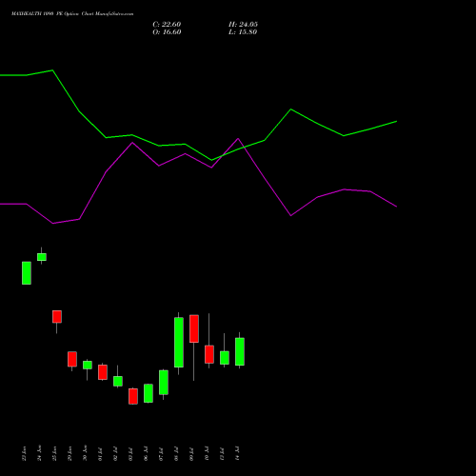The height and width of the screenshot is (476, 476).
Task: Select the 06 Jul date label
Action: (x=147, y=453)
